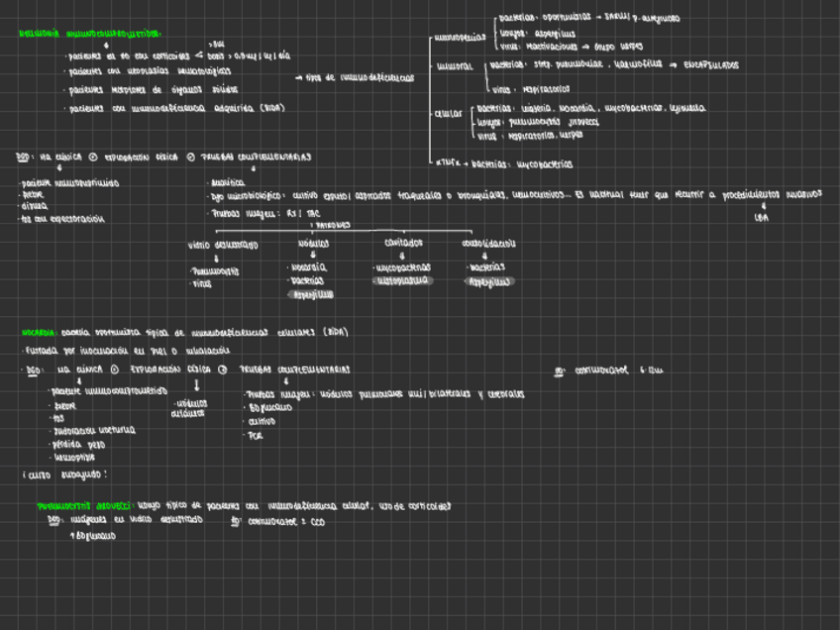840x630 pixels.
Task: Click the highlighted Histoplasma entry
Action: 402,281
